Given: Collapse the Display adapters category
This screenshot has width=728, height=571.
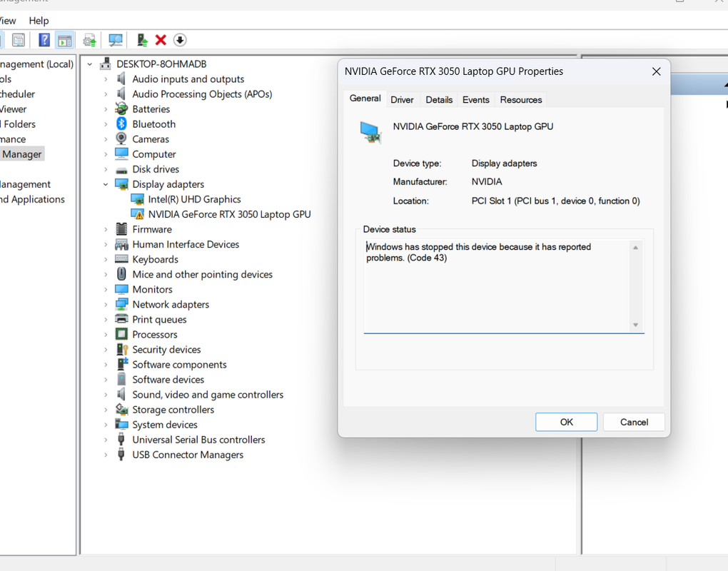Looking at the screenshot, I should (x=106, y=184).
